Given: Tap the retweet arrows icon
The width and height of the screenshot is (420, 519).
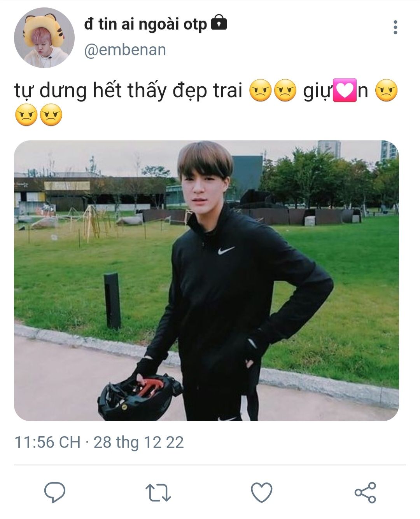Looking at the screenshot, I should tap(158, 492).
